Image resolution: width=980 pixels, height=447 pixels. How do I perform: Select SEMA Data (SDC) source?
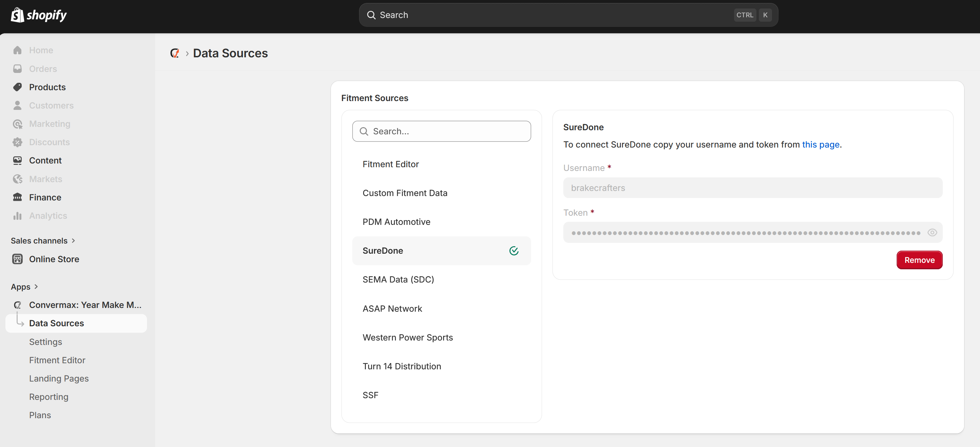(x=398, y=279)
